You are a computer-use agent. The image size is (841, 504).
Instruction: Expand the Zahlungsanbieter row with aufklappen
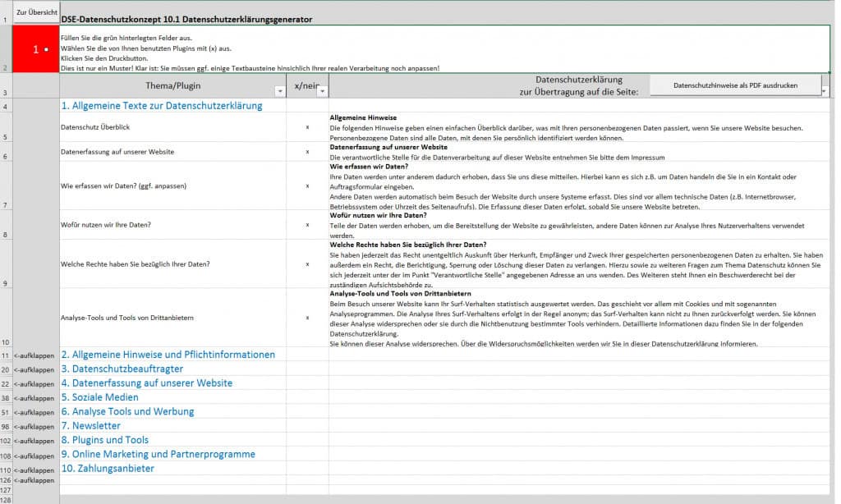(x=34, y=470)
